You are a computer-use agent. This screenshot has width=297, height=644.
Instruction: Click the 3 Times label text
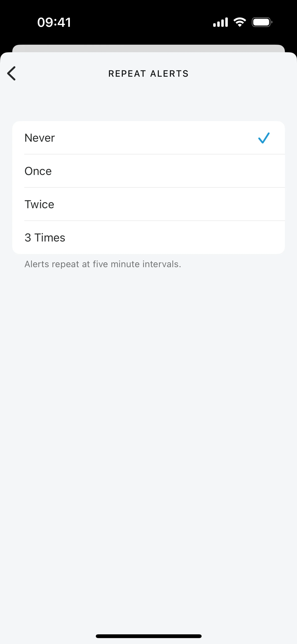point(45,238)
